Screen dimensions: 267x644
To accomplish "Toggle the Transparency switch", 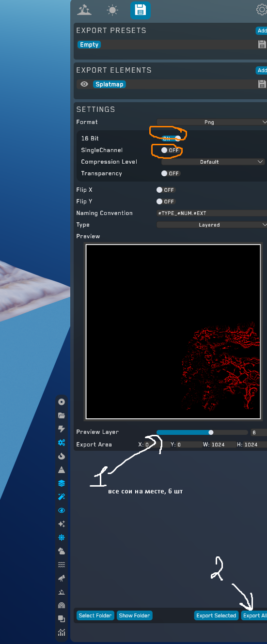I will coord(170,173).
